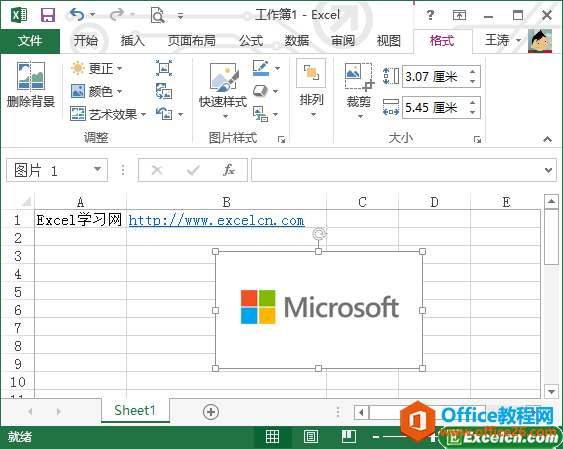Increase shape width with up arrow

point(473,102)
